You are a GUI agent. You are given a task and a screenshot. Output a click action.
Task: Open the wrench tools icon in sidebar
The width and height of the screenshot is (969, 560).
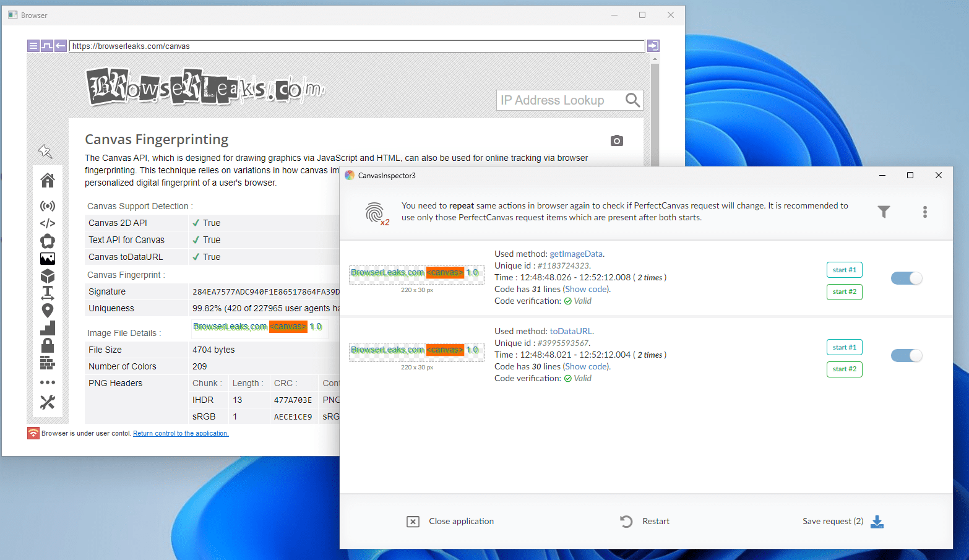click(x=48, y=402)
